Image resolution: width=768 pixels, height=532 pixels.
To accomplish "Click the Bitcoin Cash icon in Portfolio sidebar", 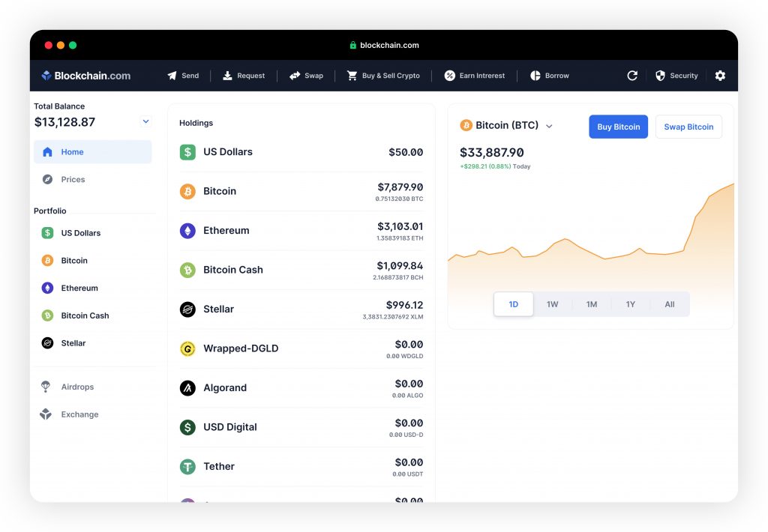I will [x=47, y=315].
